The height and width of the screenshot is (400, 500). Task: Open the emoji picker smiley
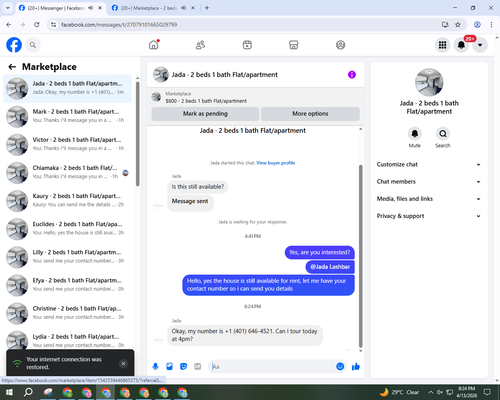click(x=340, y=367)
